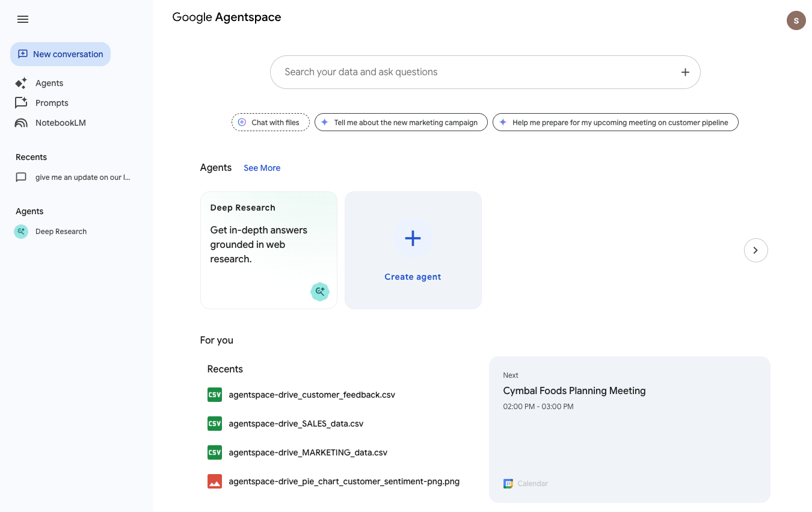The height and width of the screenshot is (512, 812).
Task: Start a New conversation
Action: click(x=60, y=54)
